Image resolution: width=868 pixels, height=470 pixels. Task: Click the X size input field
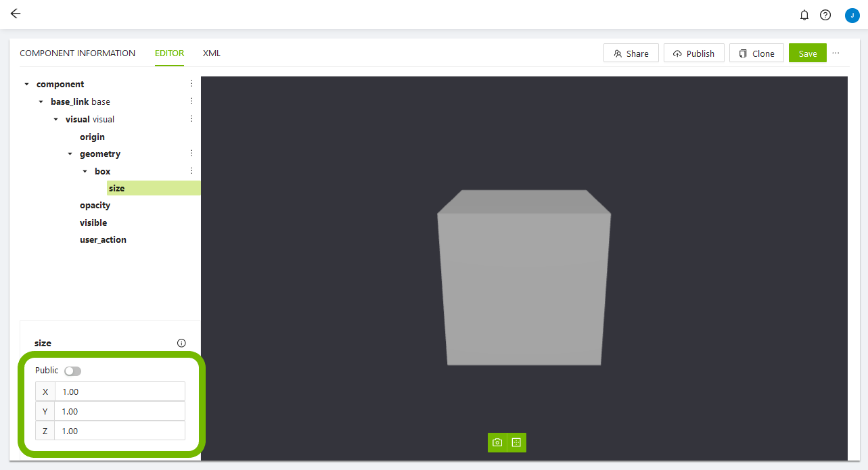tap(120, 392)
